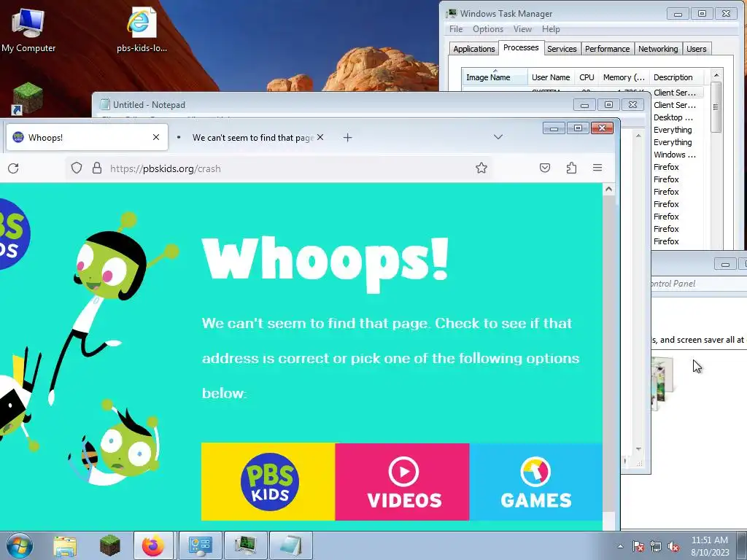The image size is (747, 560).
Task: Open the Minecraft block taskbar icon
Action: click(x=110, y=545)
